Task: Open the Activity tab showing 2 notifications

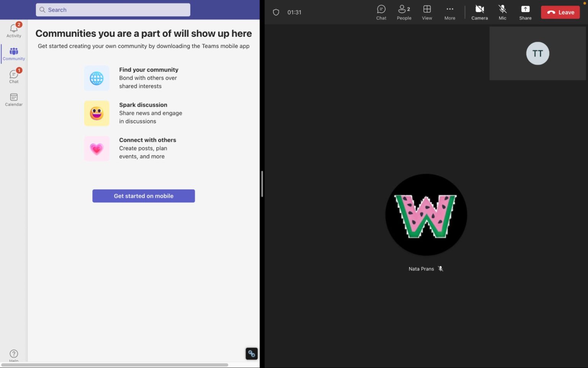Action: 13,30
